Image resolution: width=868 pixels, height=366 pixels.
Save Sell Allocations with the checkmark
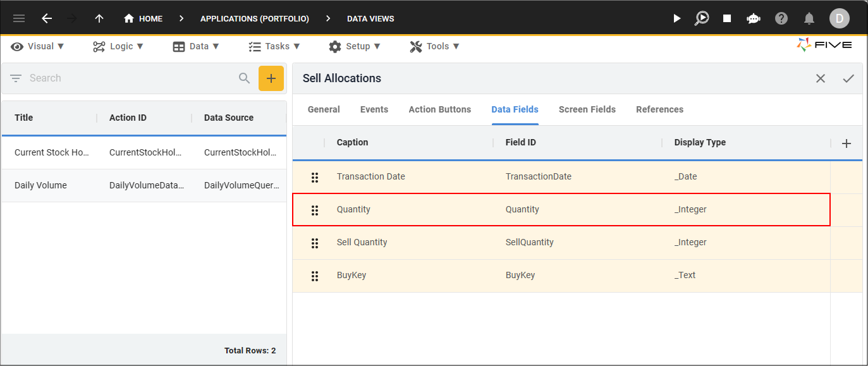848,78
